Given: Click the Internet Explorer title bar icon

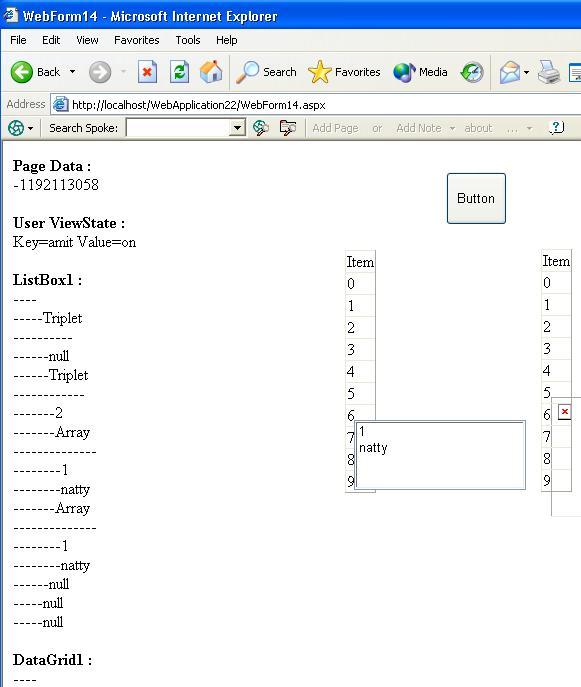Looking at the screenshot, I should (x=11, y=16).
